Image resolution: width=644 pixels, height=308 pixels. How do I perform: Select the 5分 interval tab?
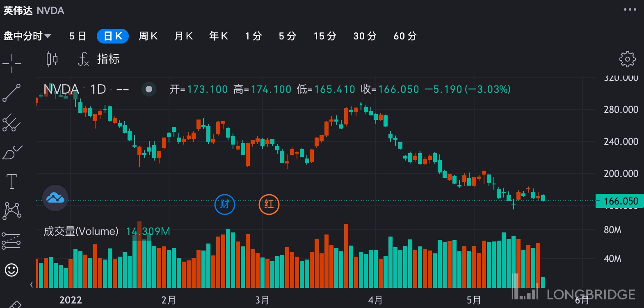[288, 36]
